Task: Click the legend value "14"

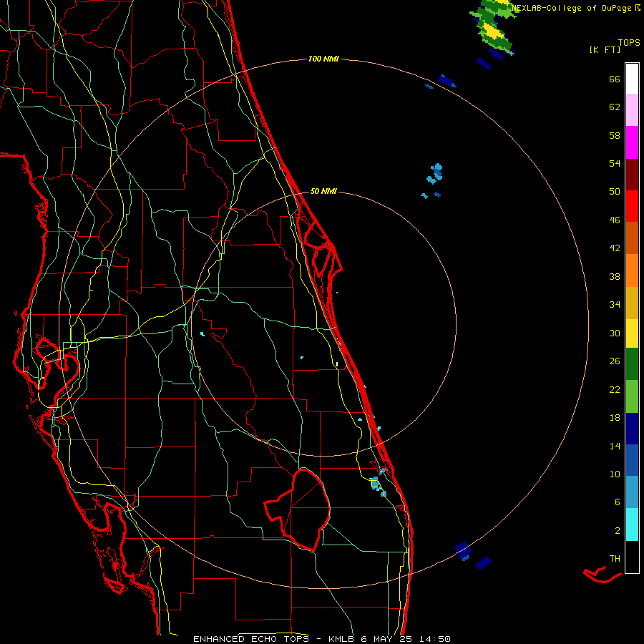Action: [615, 446]
